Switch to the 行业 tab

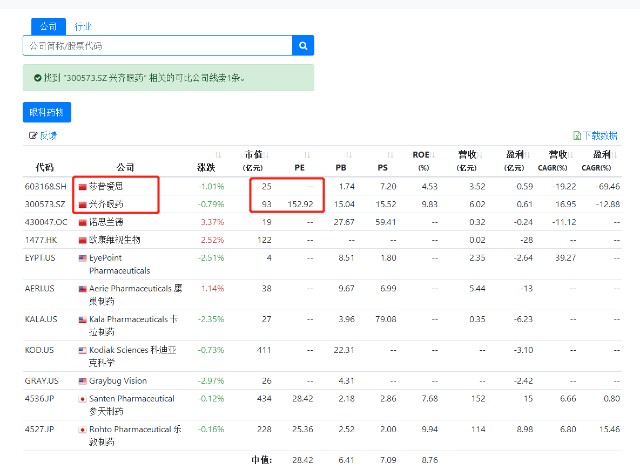[x=82, y=27]
